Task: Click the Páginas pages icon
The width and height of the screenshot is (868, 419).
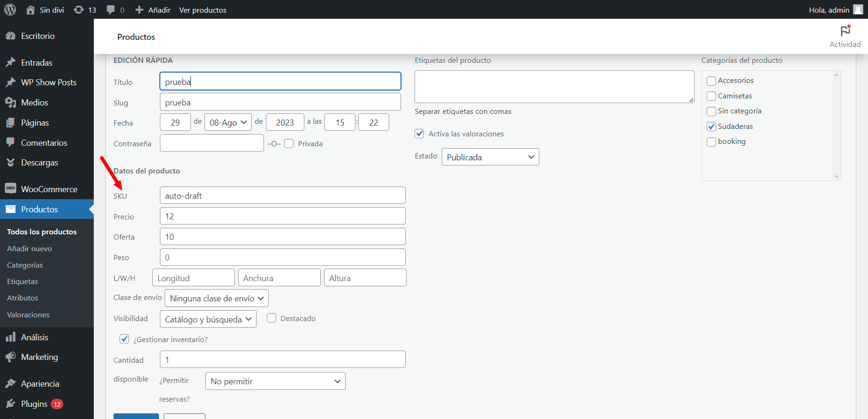Action: (x=10, y=122)
